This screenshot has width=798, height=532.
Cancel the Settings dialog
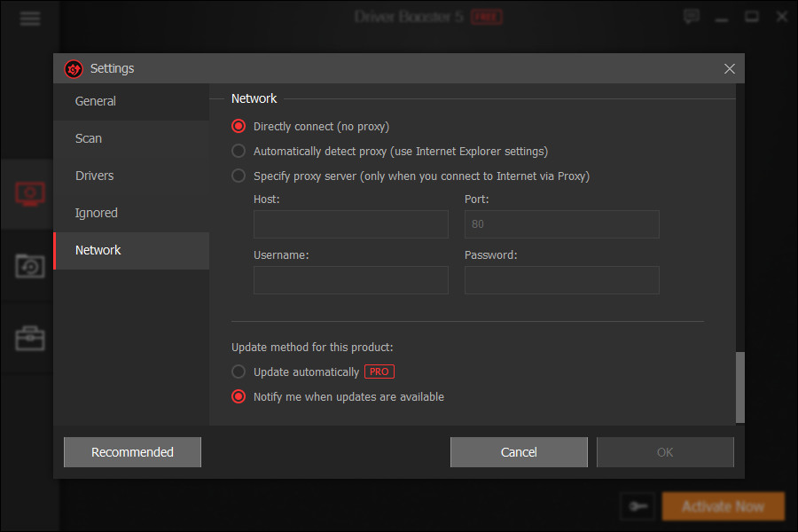point(519,451)
